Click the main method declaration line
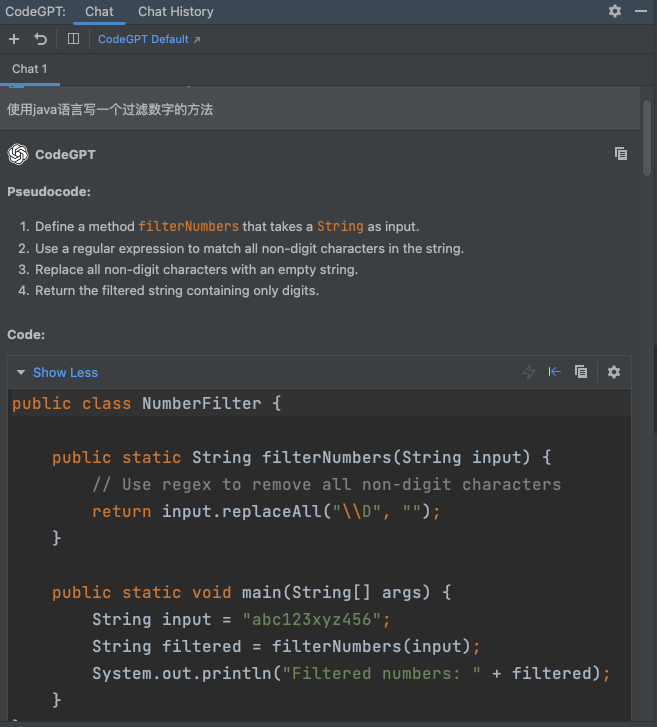 (251, 593)
